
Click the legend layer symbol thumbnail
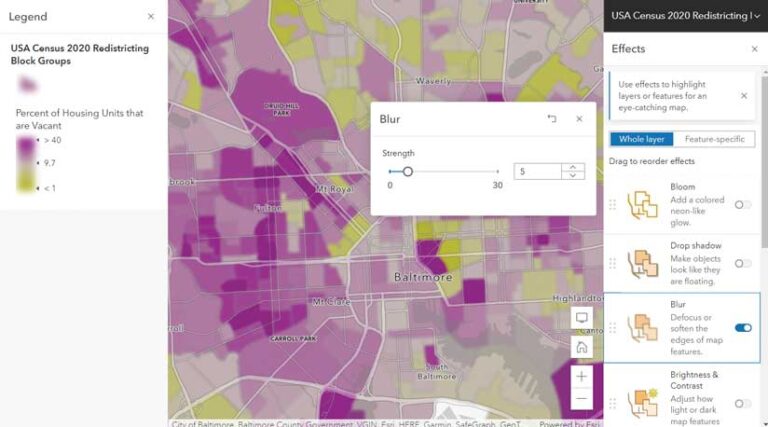click(x=27, y=85)
